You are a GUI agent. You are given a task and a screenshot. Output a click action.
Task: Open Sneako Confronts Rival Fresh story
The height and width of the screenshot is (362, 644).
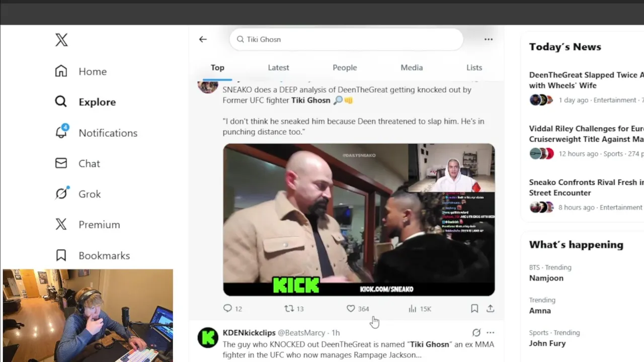(587, 188)
